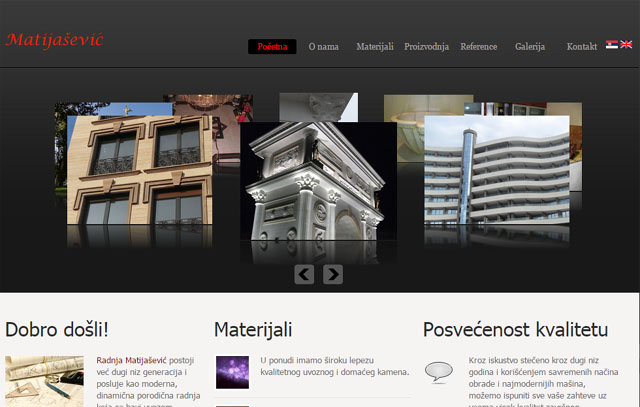Follow the Radnja Matijašević link
Image resolution: width=640 pixels, height=407 pixels.
131,360
